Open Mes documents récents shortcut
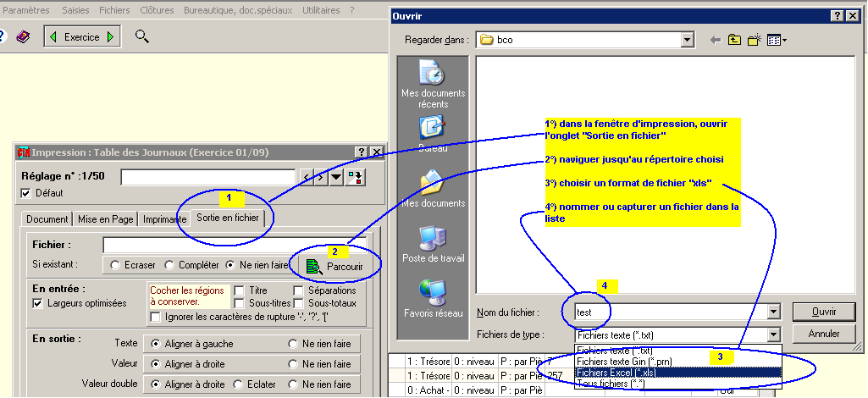 point(433,84)
